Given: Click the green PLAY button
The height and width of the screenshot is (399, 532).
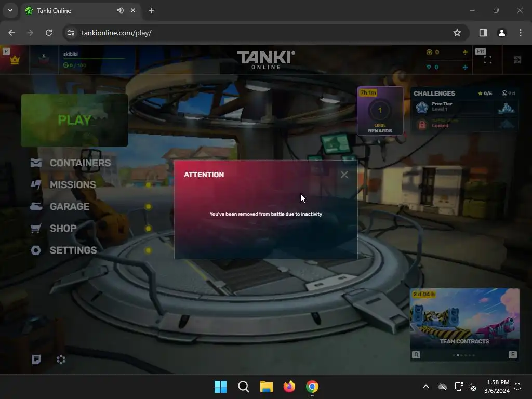Looking at the screenshot, I should coord(74,120).
